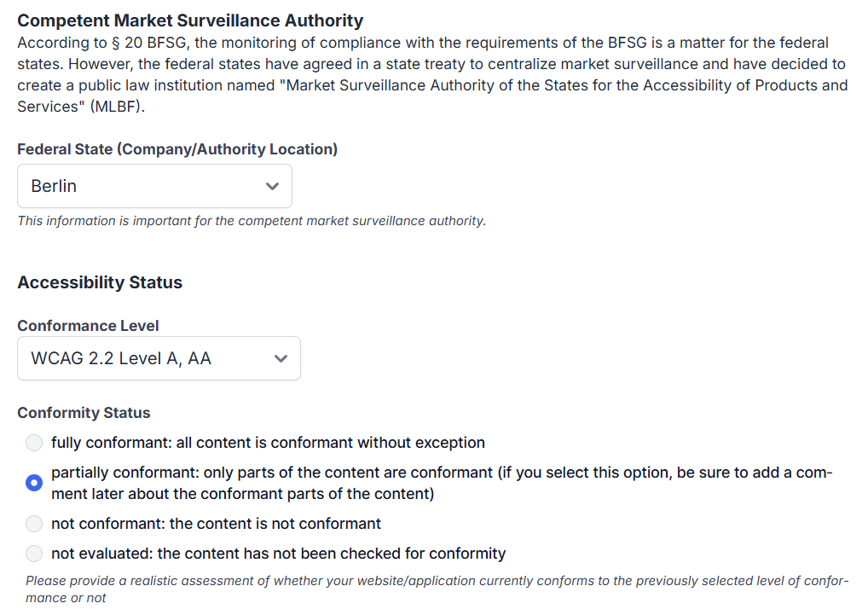Expand the Conformance Level combo box
Screen dimensions: 868x615
tap(158, 358)
